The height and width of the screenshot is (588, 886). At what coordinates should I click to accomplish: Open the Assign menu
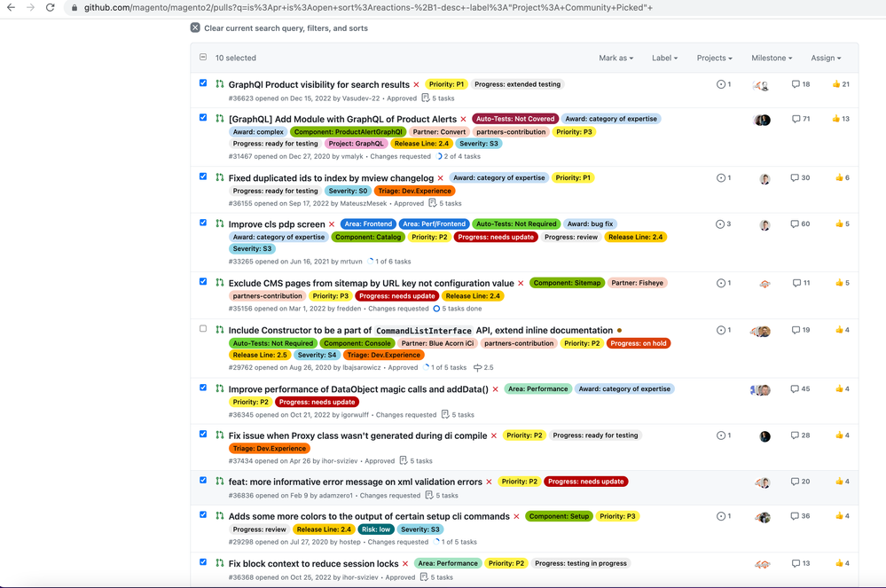click(825, 59)
